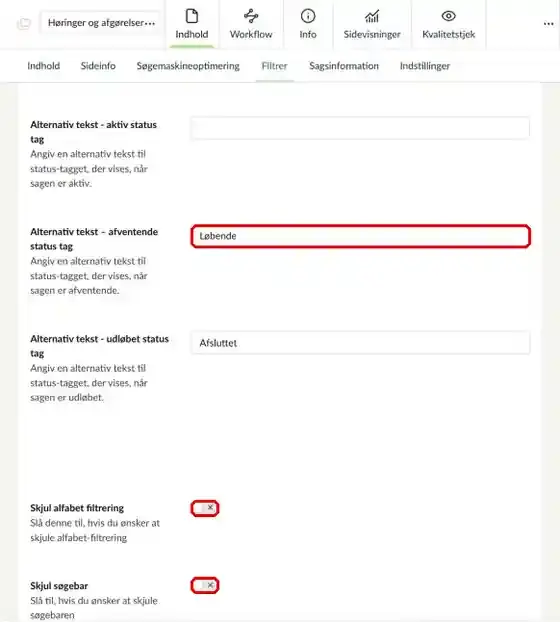Open the Kvalitetstjek eye app
Viewport: 560px width, 622px height.
tap(449, 25)
